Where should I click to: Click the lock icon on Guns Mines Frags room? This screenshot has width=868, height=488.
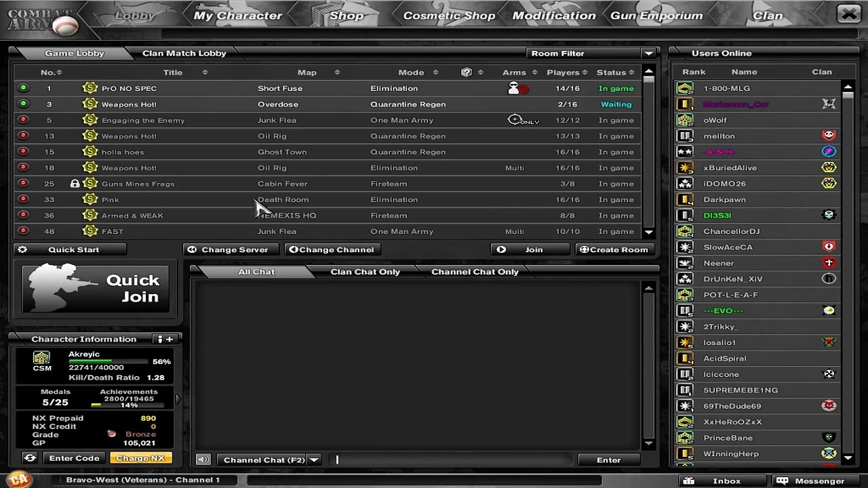click(x=75, y=184)
